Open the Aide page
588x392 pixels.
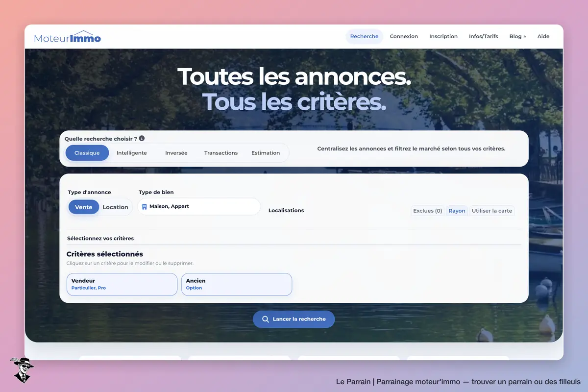coord(543,36)
